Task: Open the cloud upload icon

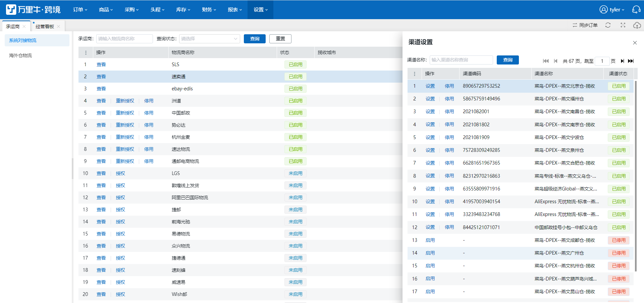Action: click(637, 25)
